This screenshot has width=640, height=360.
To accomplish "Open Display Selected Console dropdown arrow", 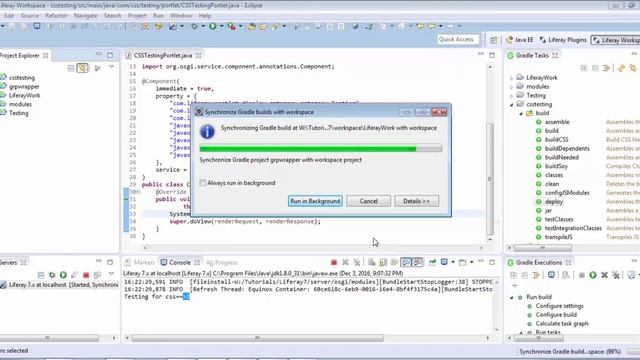I will pyautogui.click(x=452, y=262).
